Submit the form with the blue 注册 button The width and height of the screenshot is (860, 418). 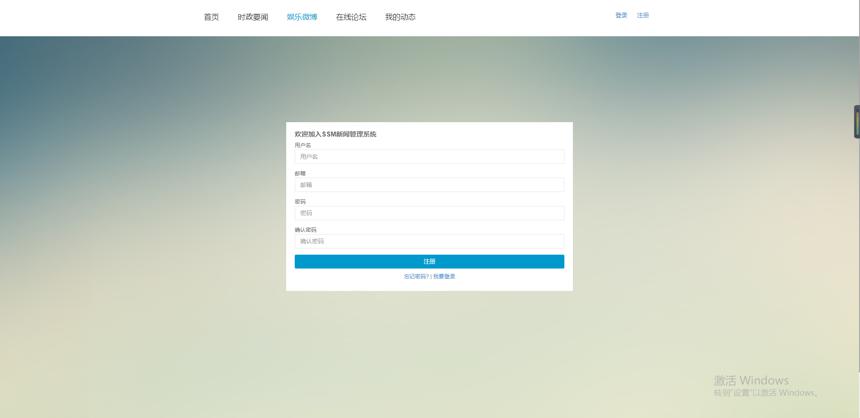click(429, 262)
